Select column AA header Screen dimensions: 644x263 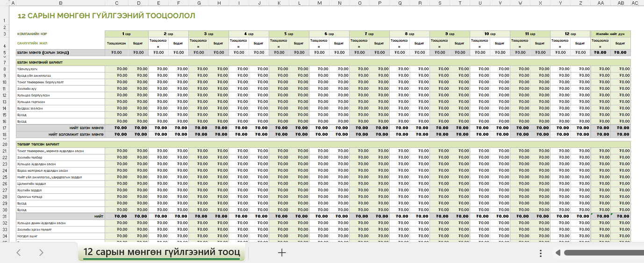coord(601,3)
